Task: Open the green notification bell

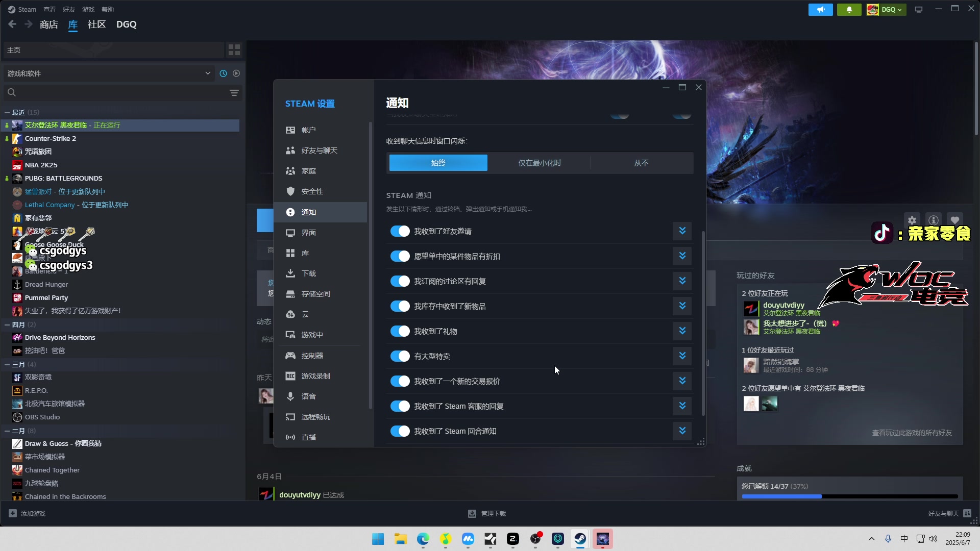Action: coord(849,10)
